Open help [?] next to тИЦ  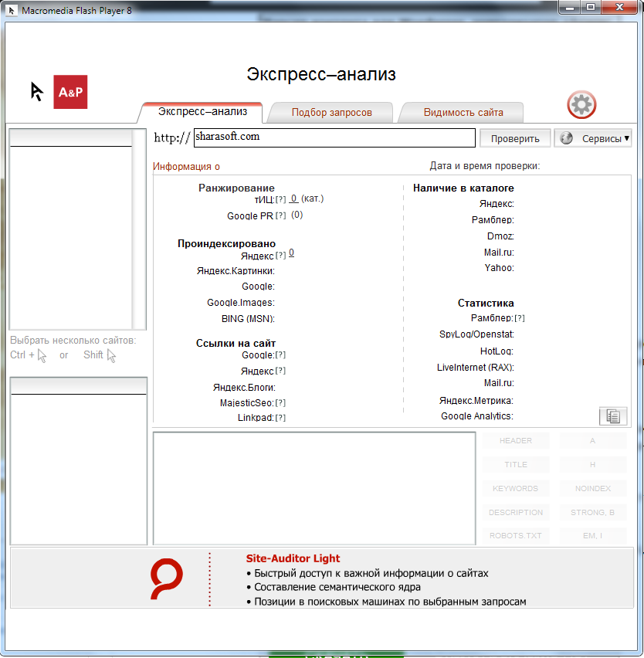[280, 200]
